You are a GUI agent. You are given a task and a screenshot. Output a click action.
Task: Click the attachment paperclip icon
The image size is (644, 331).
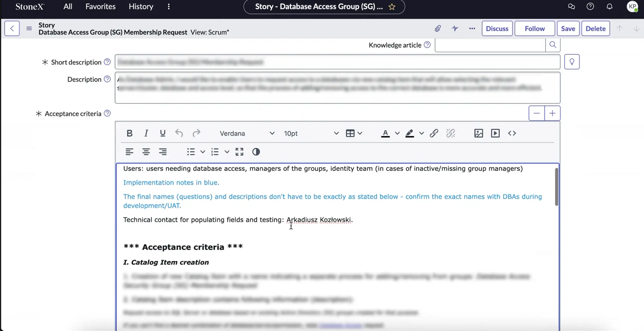click(x=438, y=29)
